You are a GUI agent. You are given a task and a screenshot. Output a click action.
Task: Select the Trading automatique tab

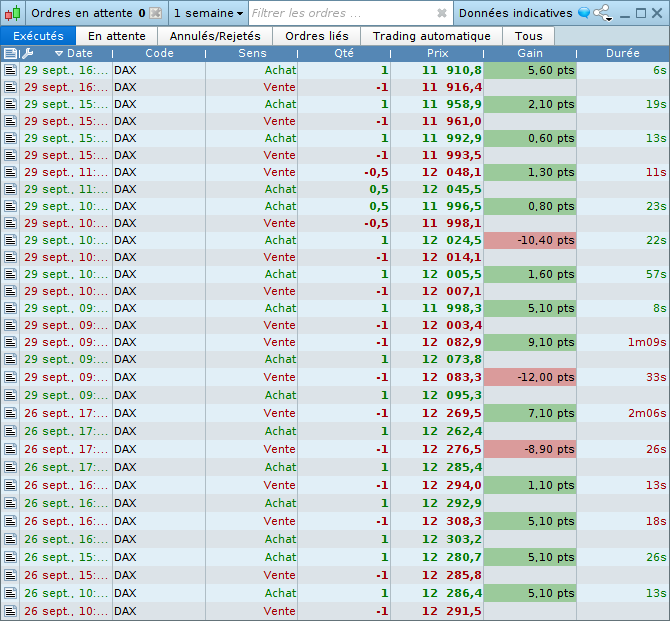pos(431,36)
